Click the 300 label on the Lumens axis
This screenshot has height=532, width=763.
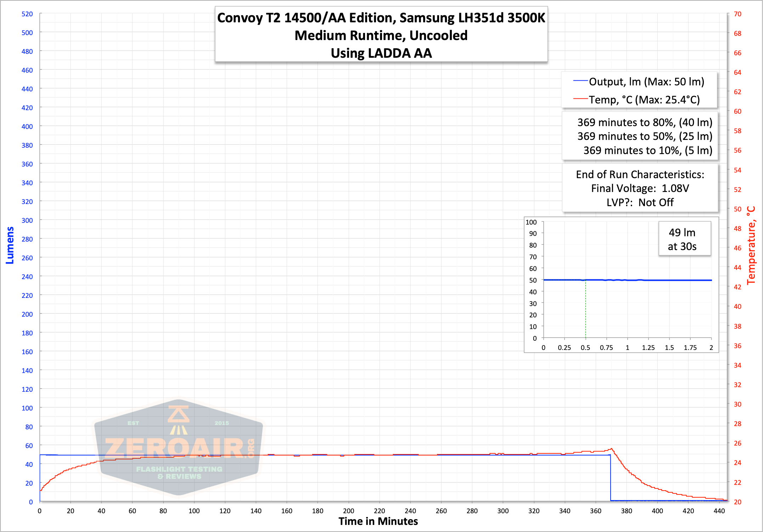pyautogui.click(x=27, y=220)
